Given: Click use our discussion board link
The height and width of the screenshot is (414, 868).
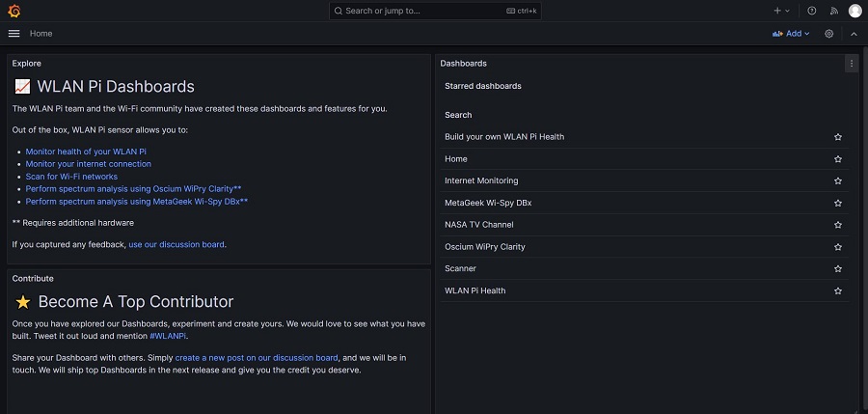Looking at the screenshot, I should 176,244.
